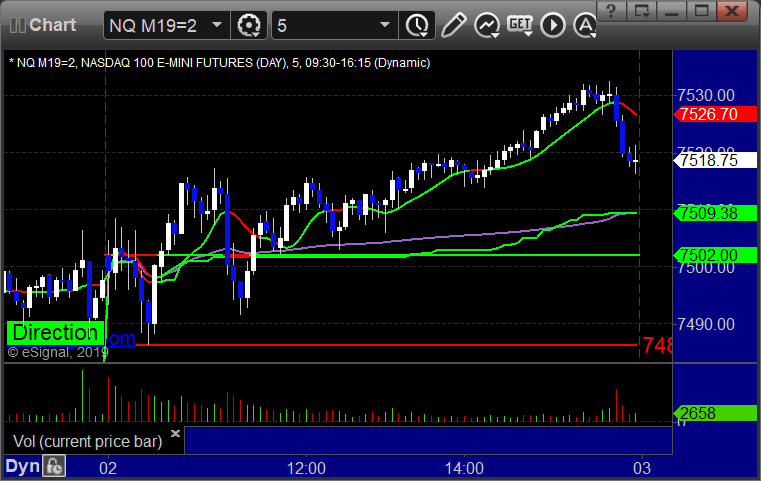The image size is (761, 481).
Task: Click the white 7518.75 last price marker
Action: pyautogui.click(x=715, y=160)
